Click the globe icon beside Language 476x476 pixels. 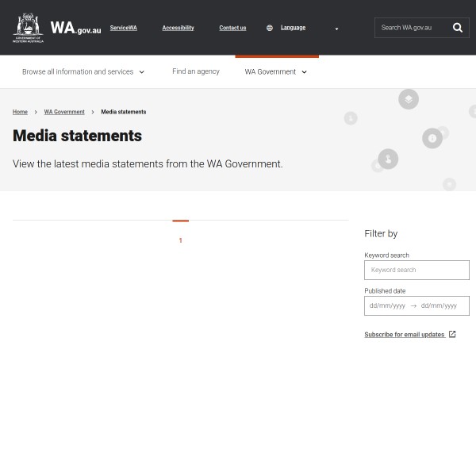270,28
